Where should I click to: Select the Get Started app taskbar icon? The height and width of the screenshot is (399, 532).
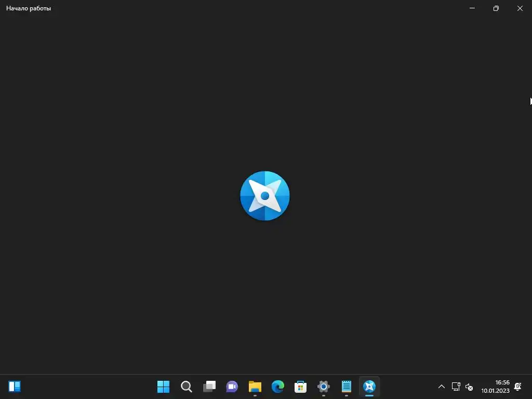369,387
